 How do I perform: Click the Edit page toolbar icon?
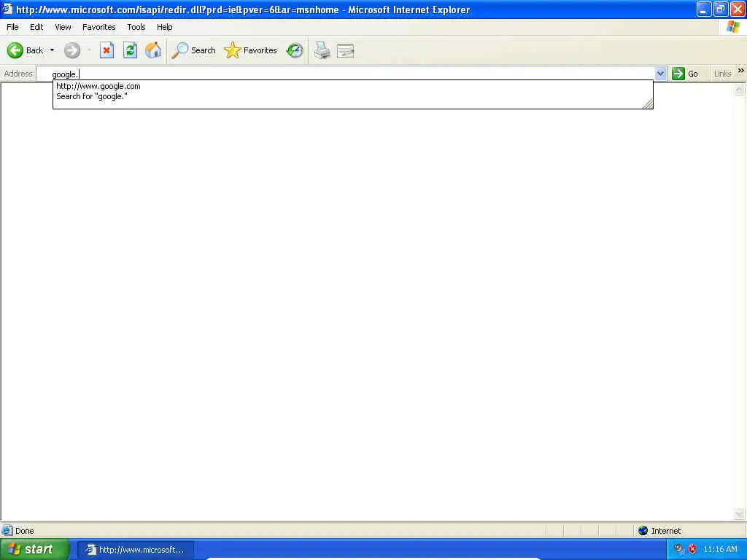pyautogui.click(x=345, y=50)
